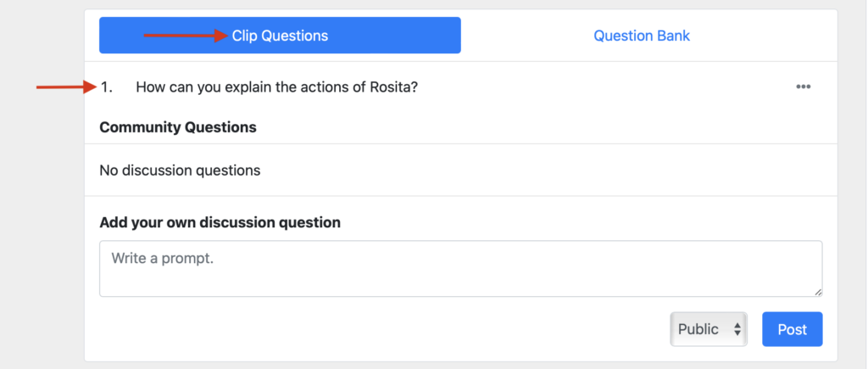Image resolution: width=868 pixels, height=369 pixels.
Task: Focus the 'Write a prompt.' text field
Action: (460, 269)
